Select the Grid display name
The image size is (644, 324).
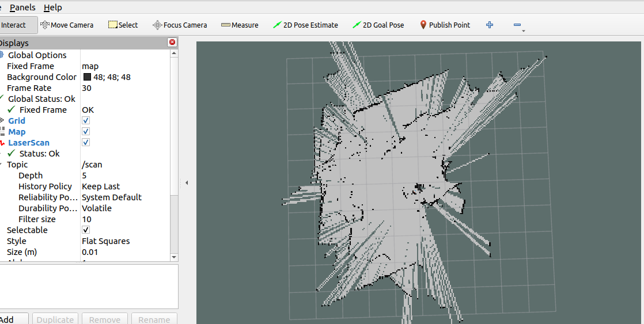click(x=17, y=121)
